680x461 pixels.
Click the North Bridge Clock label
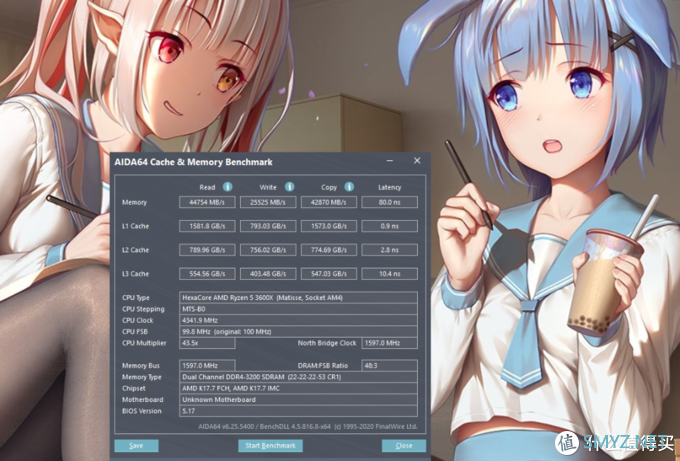point(327,343)
